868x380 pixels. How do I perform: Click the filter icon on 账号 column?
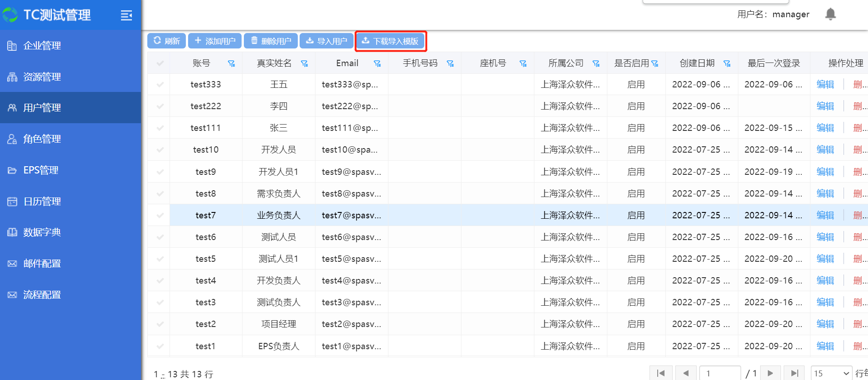[x=231, y=63]
